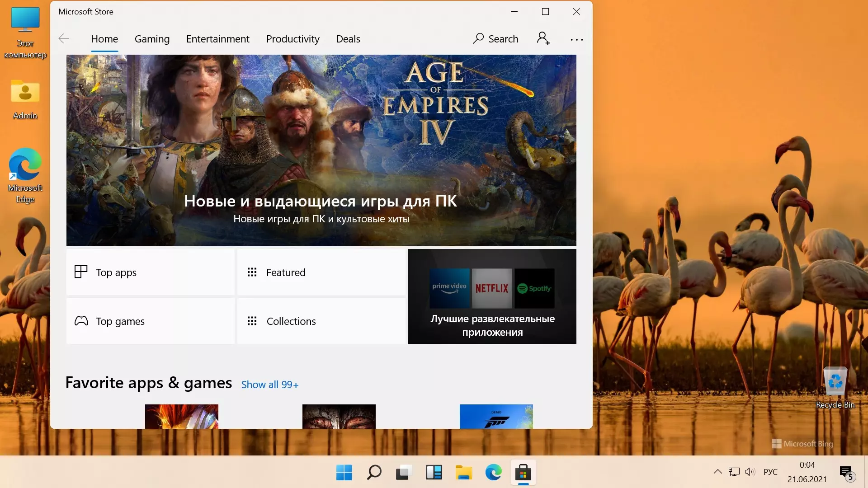Open the Age of Empires IV banner
This screenshot has width=868, height=488.
pyautogui.click(x=321, y=150)
